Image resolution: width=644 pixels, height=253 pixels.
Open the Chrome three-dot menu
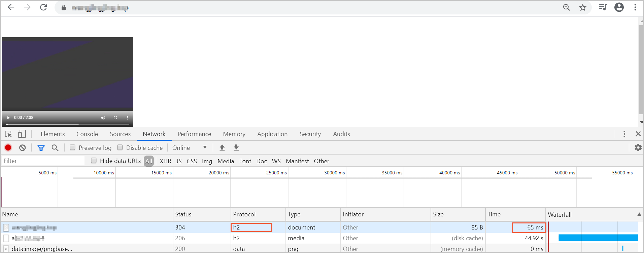click(x=635, y=7)
